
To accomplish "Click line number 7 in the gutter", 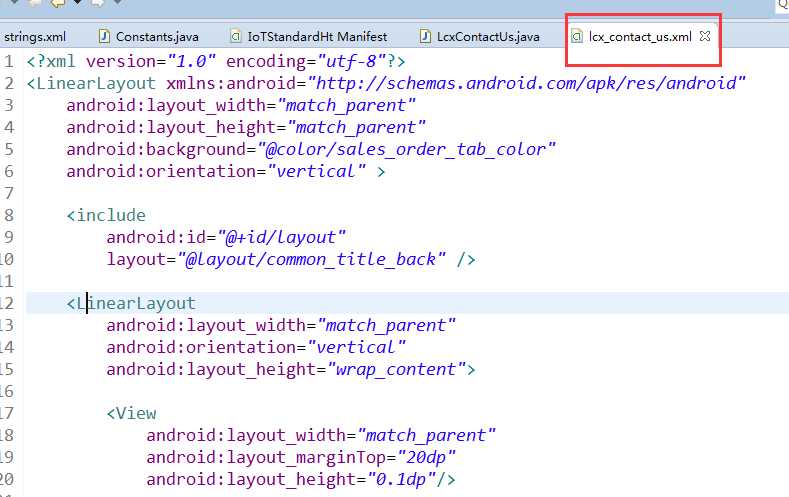I will 9,194.
